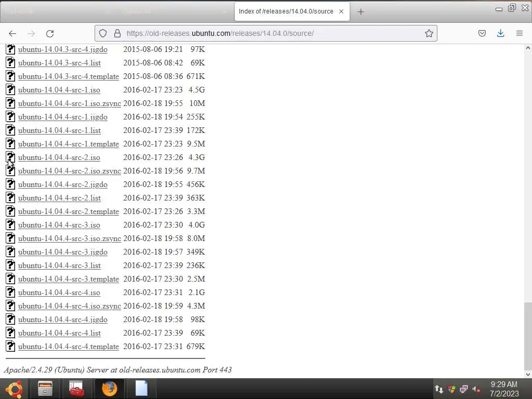Click the 679K size value

[x=196, y=347]
